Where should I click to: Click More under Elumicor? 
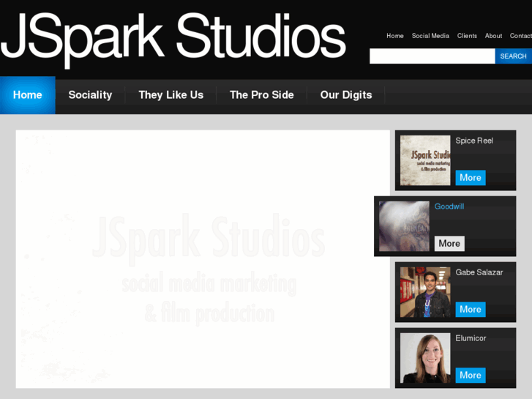pyautogui.click(x=471, y=376)
